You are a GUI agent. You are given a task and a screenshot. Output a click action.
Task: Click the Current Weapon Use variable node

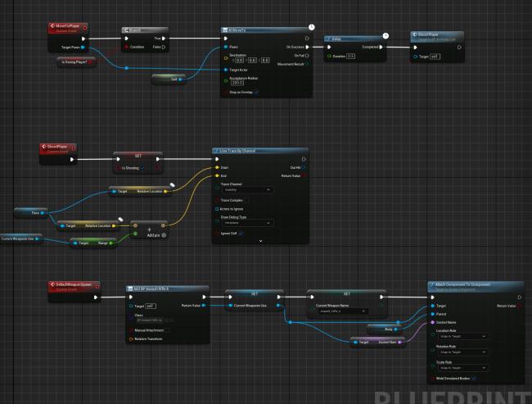point(21,238)
